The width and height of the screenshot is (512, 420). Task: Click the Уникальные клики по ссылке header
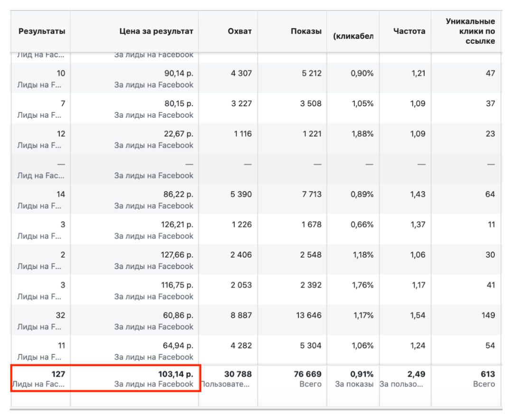pos(470,31)
